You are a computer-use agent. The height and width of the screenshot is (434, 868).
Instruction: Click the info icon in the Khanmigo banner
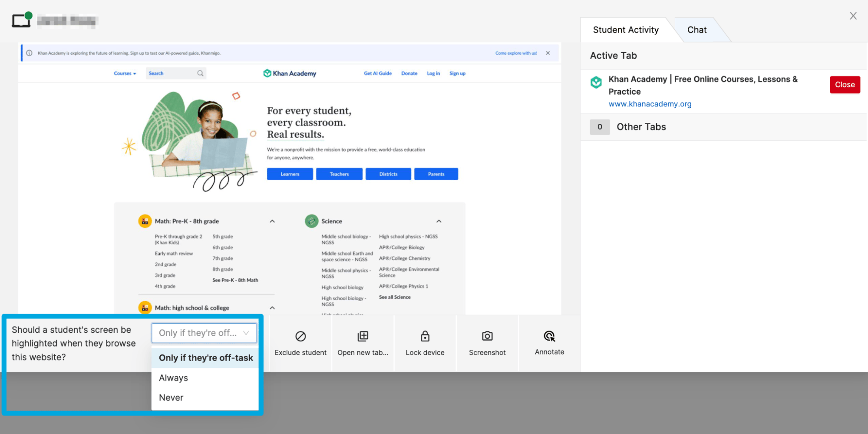(29, 53)
